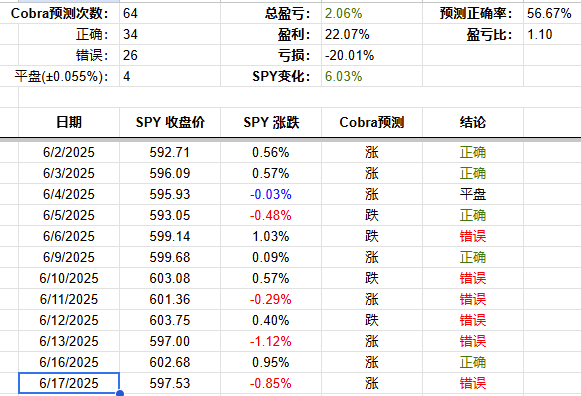Click the 结论 header cell
The height and width of the screenshot is (396, 581).
[473, 122]
